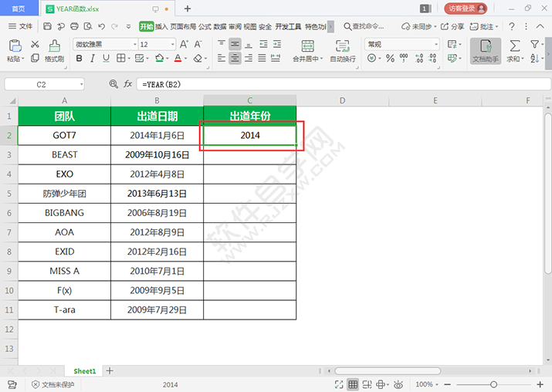552x392 pixels.
Task: Click the Redo arrow
Action: (x=115, y=26)
